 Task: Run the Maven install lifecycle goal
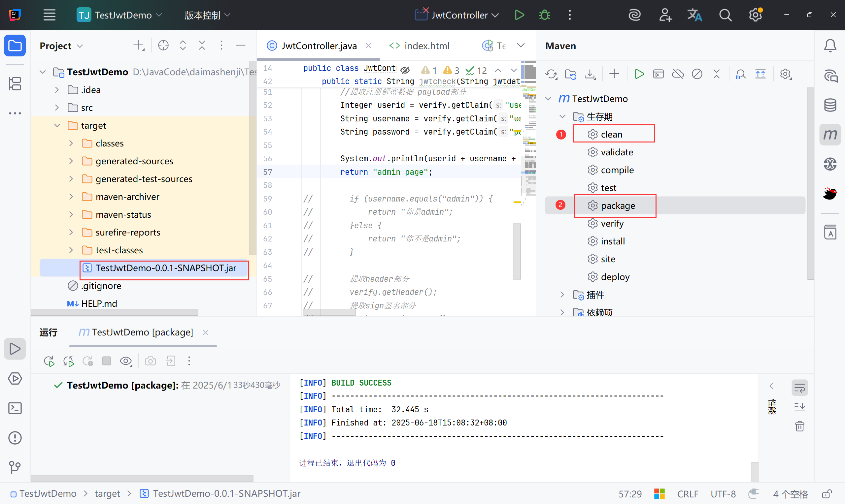pyautogui.click(x=613, y=241)
